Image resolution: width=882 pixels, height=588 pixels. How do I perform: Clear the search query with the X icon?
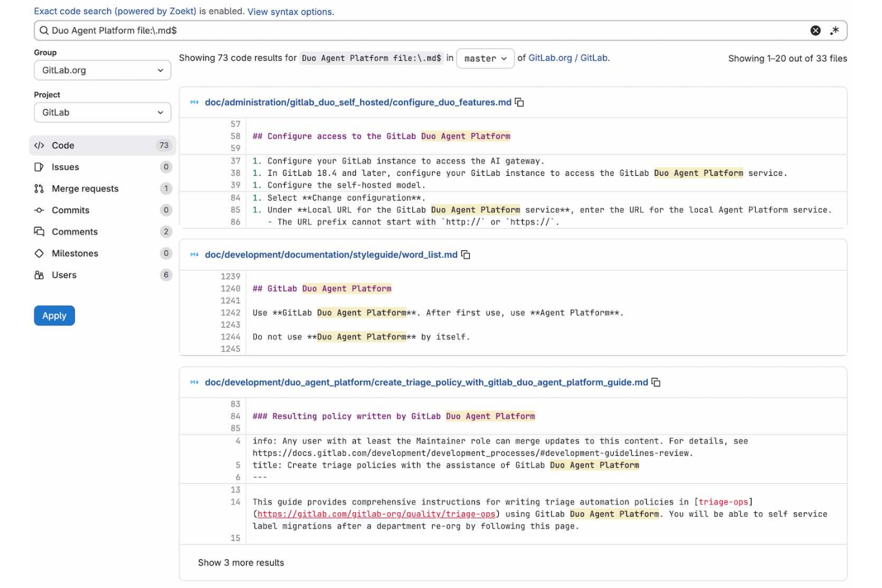(x=816, y=30)
